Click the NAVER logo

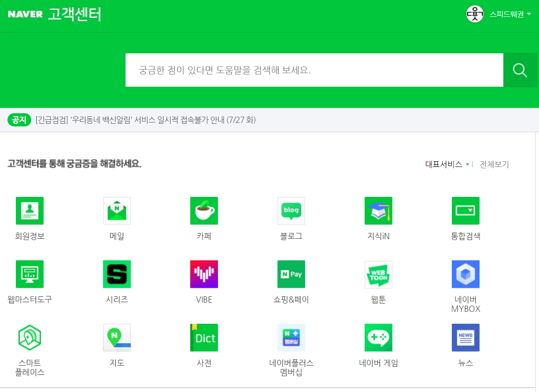[x=25, y=14]
